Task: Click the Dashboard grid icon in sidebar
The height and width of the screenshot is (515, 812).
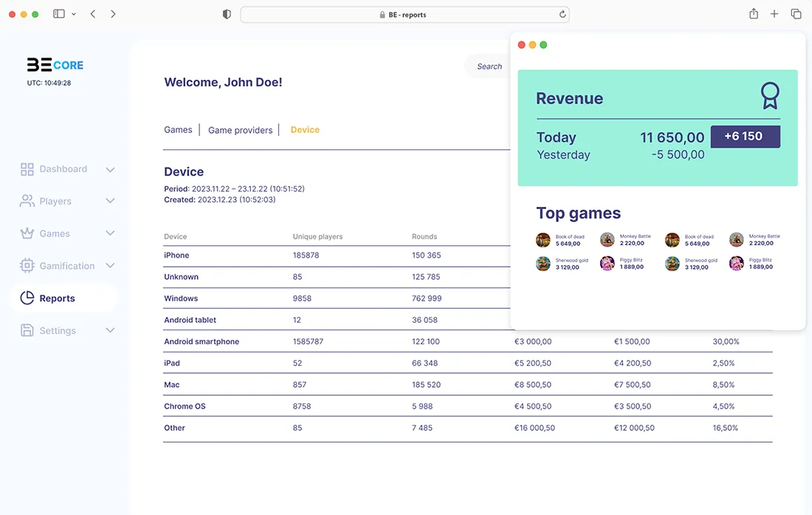Action: tap(27, 169)
